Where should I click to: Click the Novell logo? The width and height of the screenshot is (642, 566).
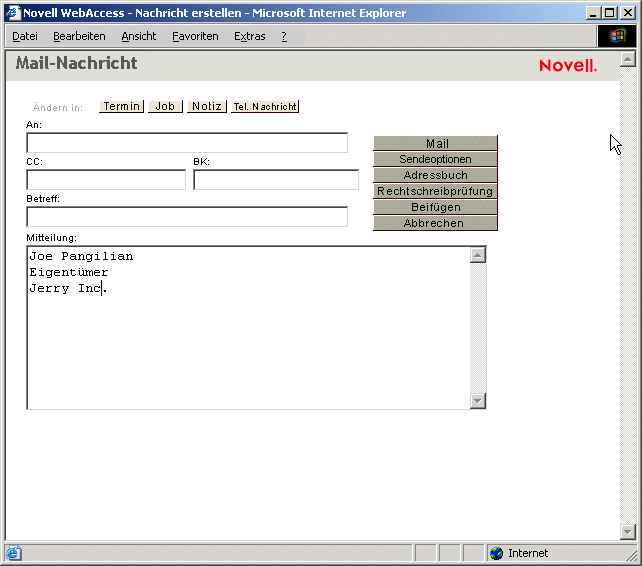568,66
